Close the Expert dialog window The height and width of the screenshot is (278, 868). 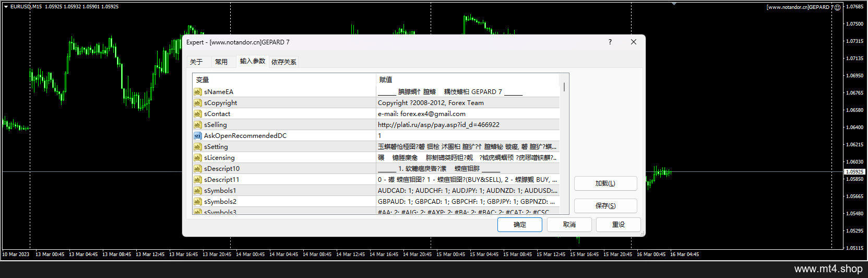[x=634, y=42]
